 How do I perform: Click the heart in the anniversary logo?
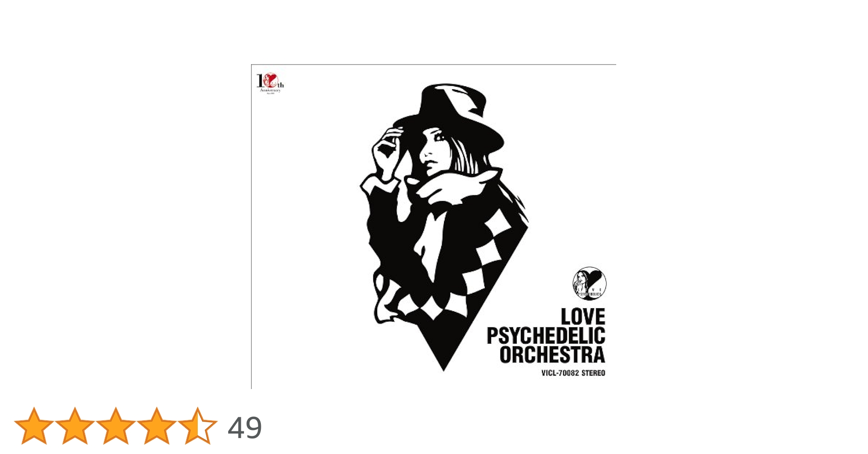click(x=272, y=80)
